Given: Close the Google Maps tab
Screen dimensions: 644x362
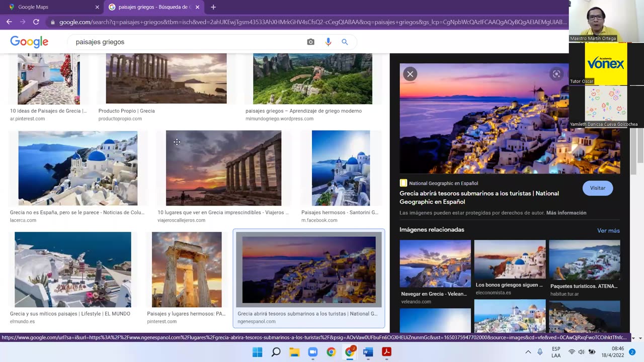Looking at the screenshot, I should pyautogui.click(x=97, y=7).
